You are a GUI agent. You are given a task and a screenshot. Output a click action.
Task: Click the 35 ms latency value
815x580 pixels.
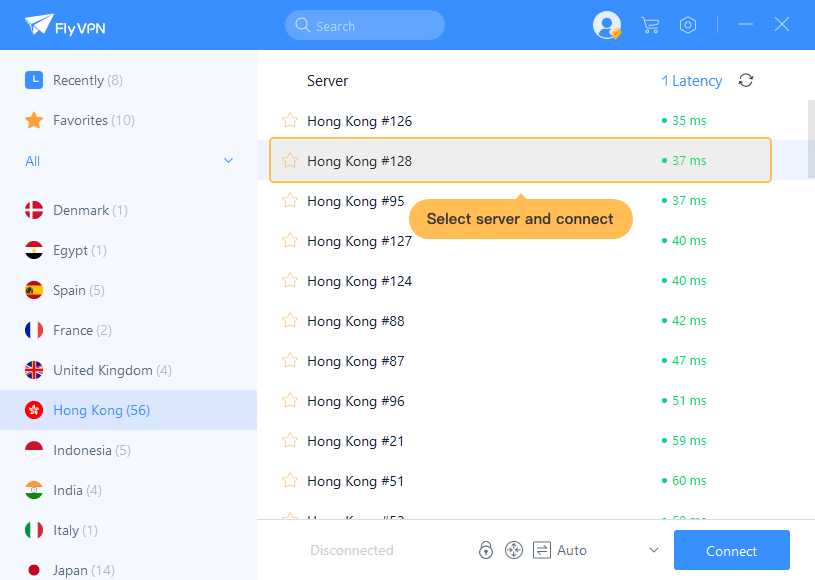pyautogui.click(x=689, y=121)
